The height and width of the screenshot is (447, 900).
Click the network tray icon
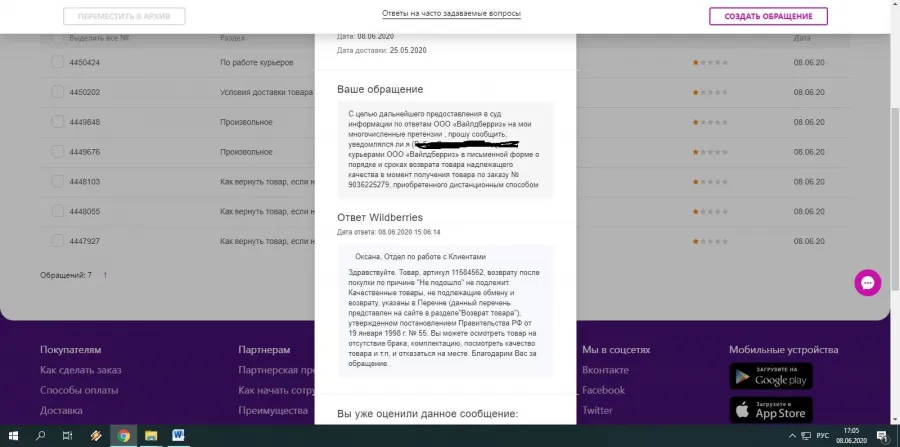(x=806, y=436)
